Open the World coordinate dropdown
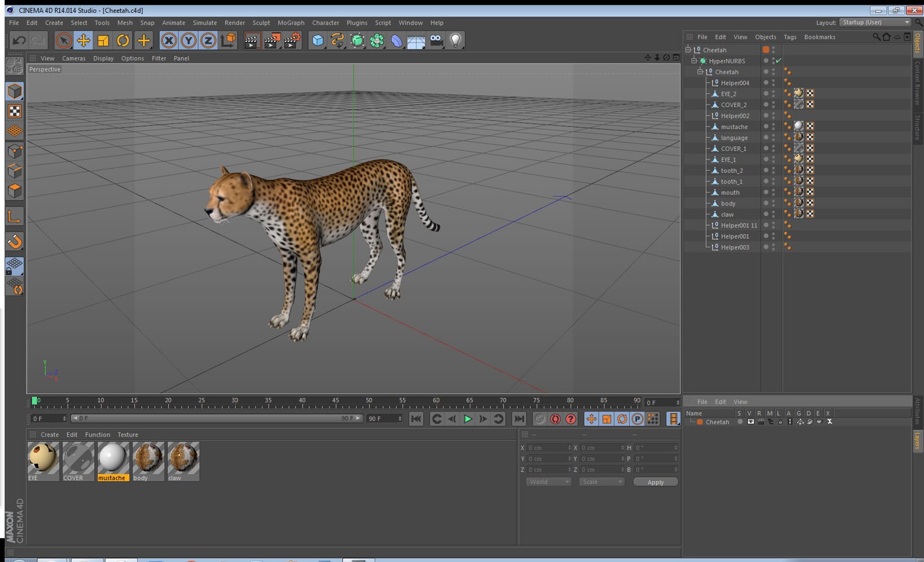The width and height of the screenshot is (924, 562). (549, 482)
